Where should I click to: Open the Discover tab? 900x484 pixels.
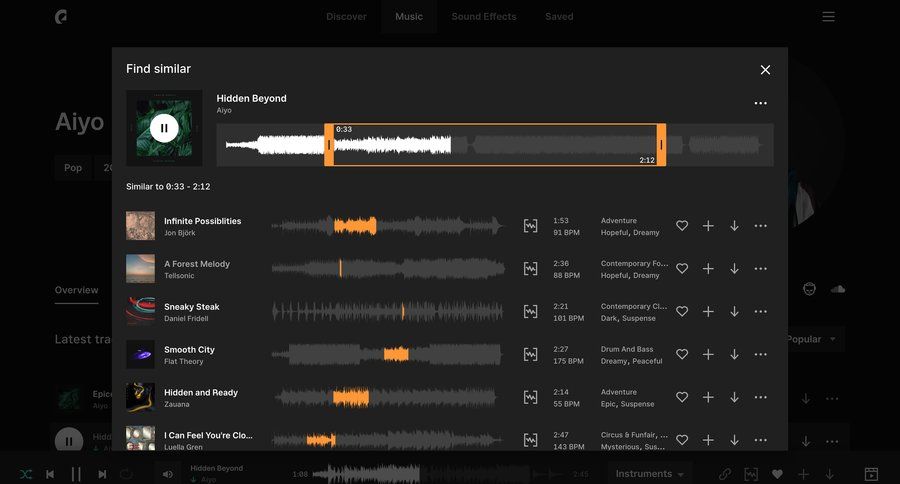click(346, 17)
